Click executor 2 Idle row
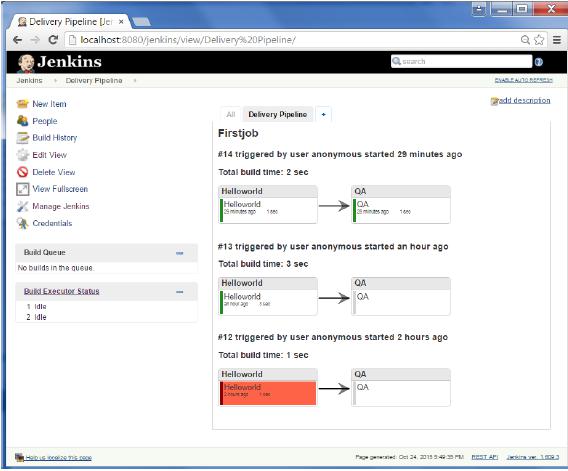The width and height of the screenshot is (568, 471). click(36, 317)
